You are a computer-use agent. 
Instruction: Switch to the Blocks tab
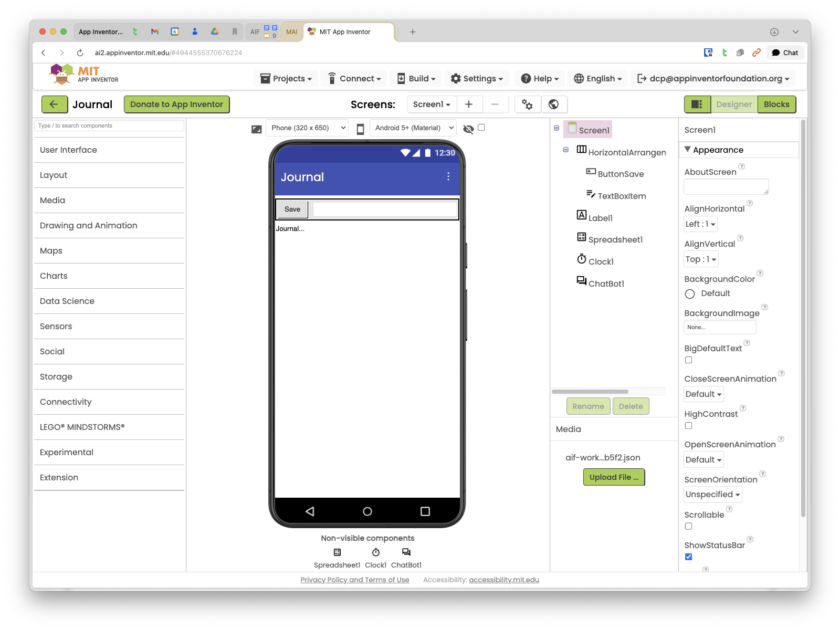[776, 104]
